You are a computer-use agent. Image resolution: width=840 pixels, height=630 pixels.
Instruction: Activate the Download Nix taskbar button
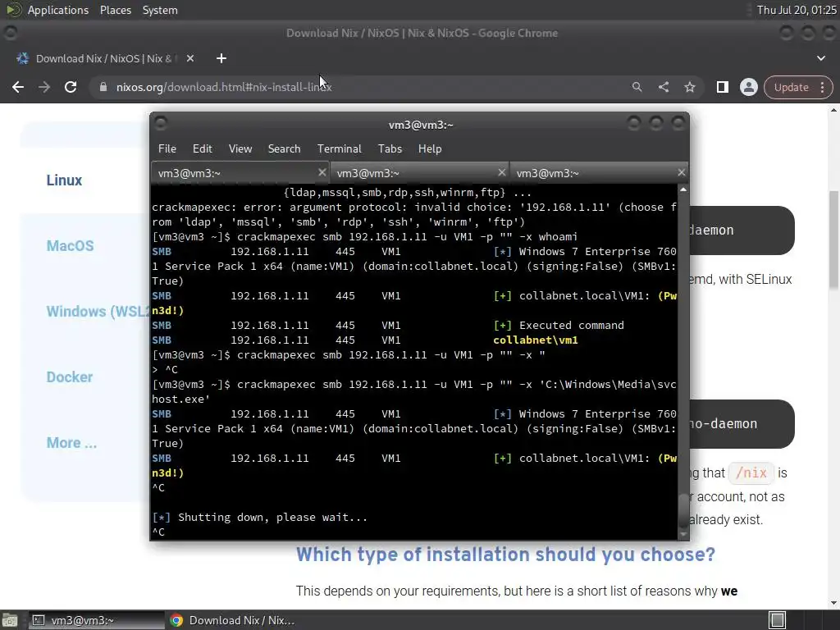pos(232,620)
